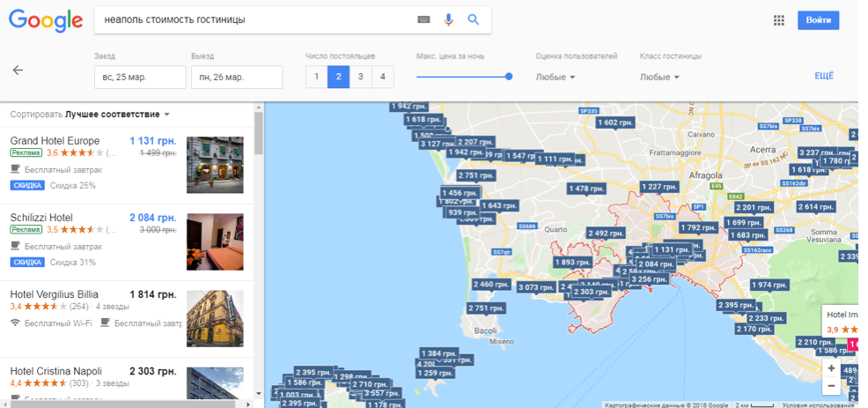Click the 2 170 грн. map price marker
The image size is (868, 408).
[754, 330]
